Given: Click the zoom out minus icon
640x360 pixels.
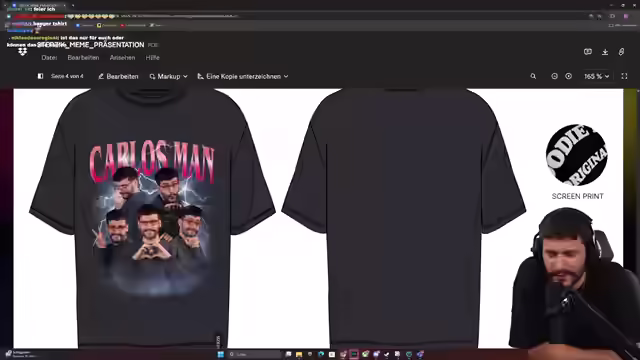Looking at the screenshot, I should click(554, 76).
